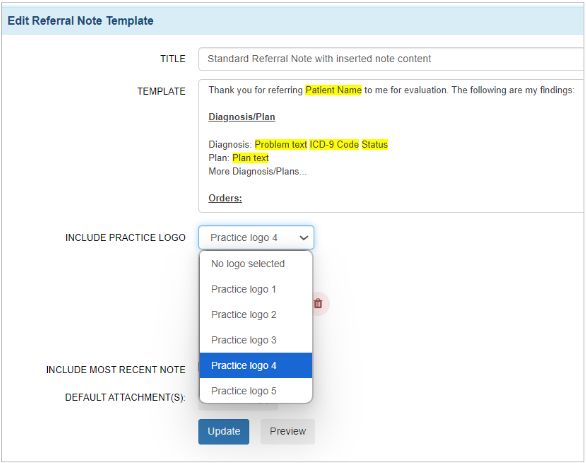586x463 pixels.
Task: Click the Update button
Action: [x=223, y=432]
